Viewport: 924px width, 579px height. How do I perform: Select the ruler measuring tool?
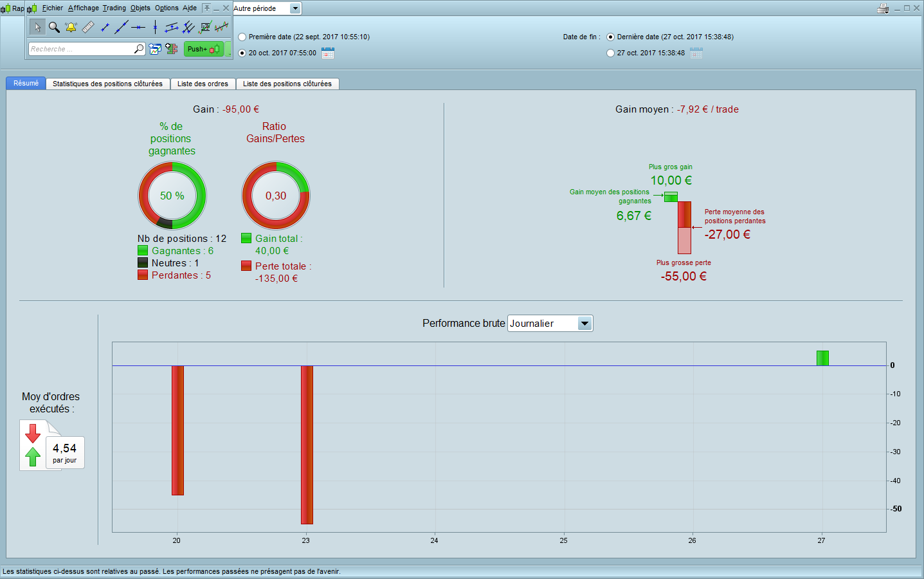[x=88, y=27]
